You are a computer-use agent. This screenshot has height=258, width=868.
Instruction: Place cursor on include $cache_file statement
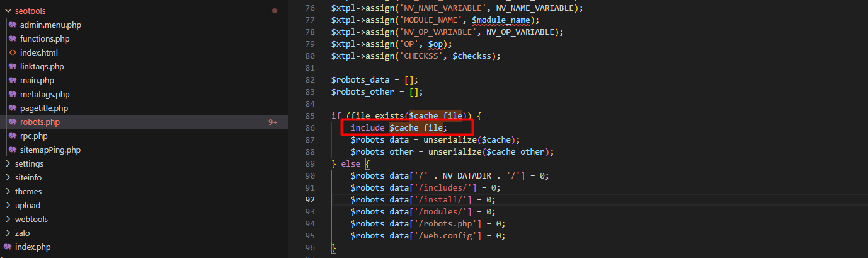(399, 127)
